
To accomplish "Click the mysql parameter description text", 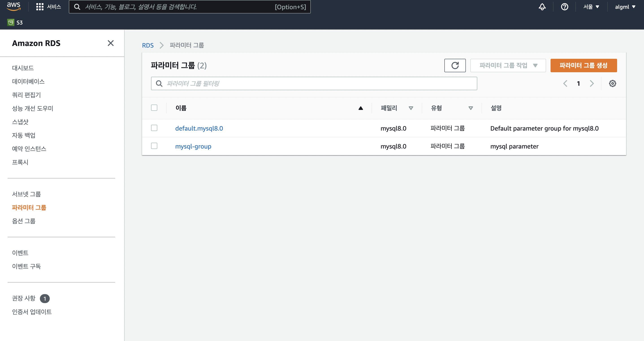I will pyautogui.click(x=514, y=146).
